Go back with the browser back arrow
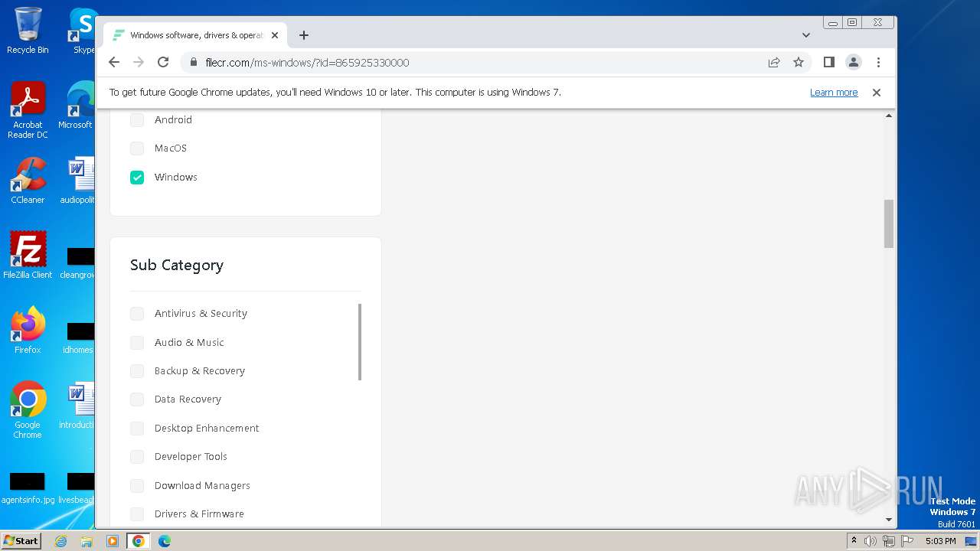Image resolution: width=980 pixels, height=551 pixels. [x=114, y=63]
